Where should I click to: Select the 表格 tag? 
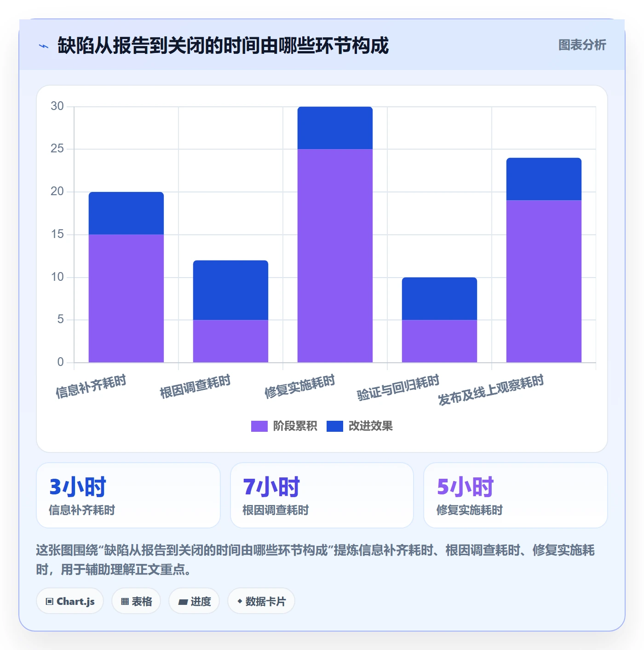136,601
